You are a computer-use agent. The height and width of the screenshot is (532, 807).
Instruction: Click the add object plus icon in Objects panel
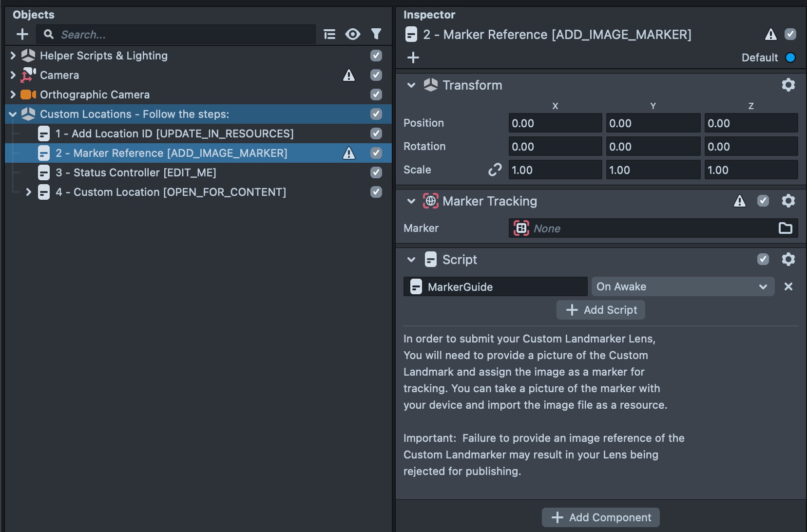pyautogui.click(x=22, y=34)
